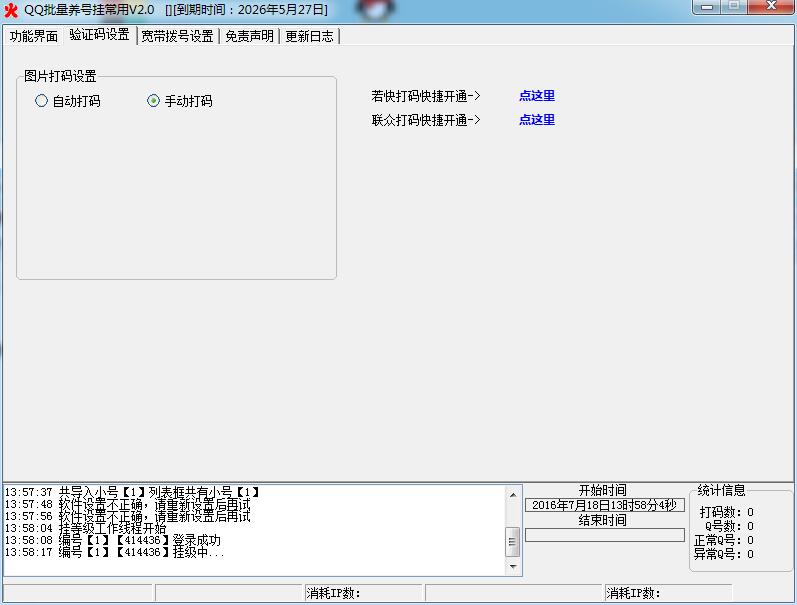The width and height of the screenshot is (797, 605).
Task: Open 点这里 link for 联众打码
Action: (x=537, y=119)
